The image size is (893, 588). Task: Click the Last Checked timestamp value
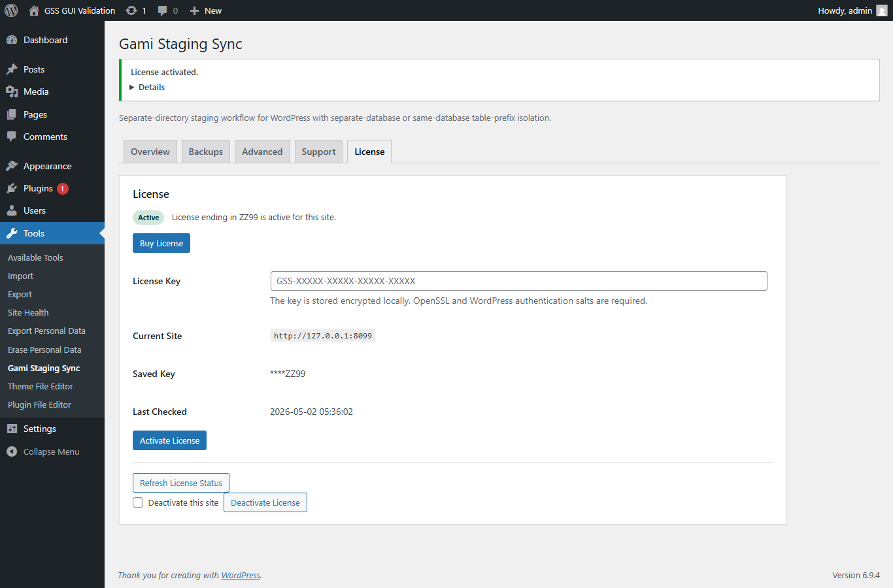[x=311, y=412]
